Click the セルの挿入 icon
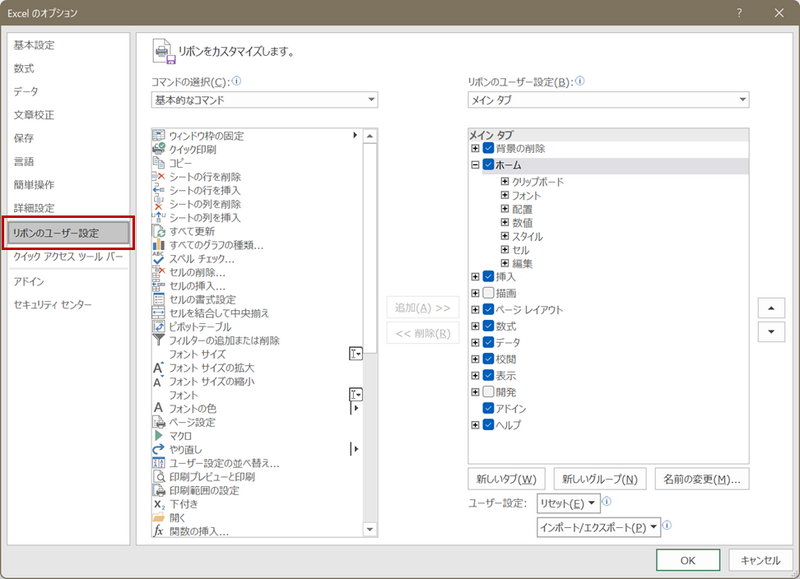This screenshot has width=800, height=579. point(159,286)
